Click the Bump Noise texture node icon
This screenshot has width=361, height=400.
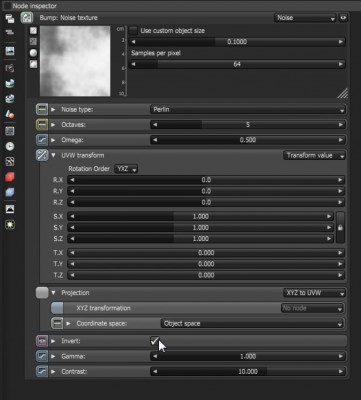[x=27, y=18]
